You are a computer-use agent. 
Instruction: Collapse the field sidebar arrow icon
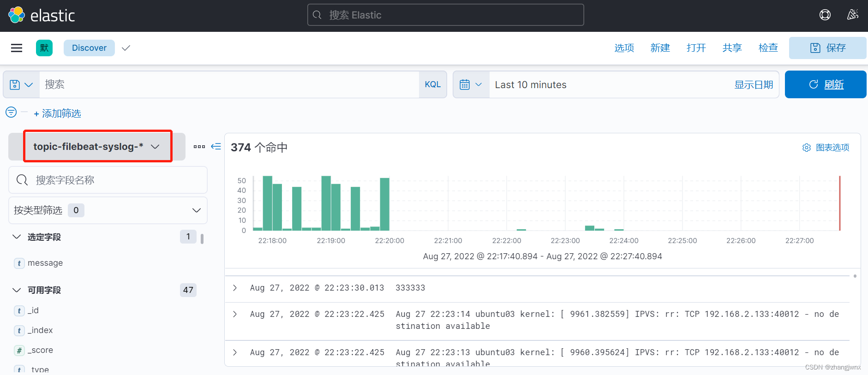(216, 147)
